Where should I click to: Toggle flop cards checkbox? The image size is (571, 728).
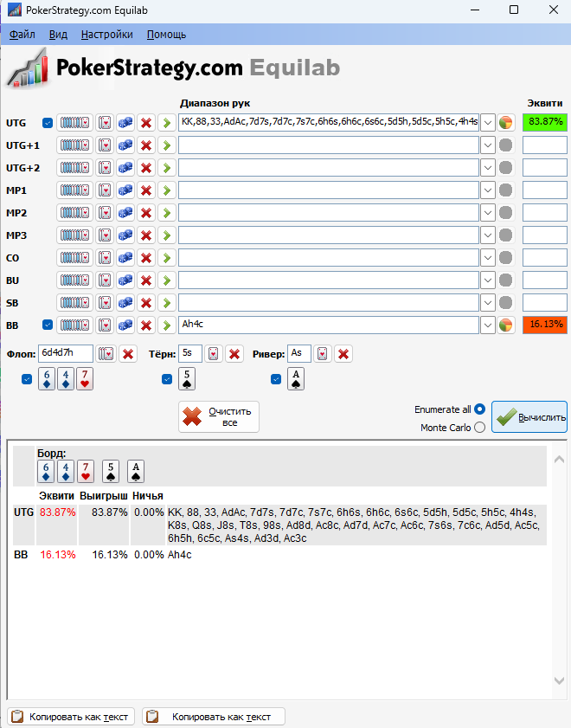pyautogui.click(x=27, y=379)
